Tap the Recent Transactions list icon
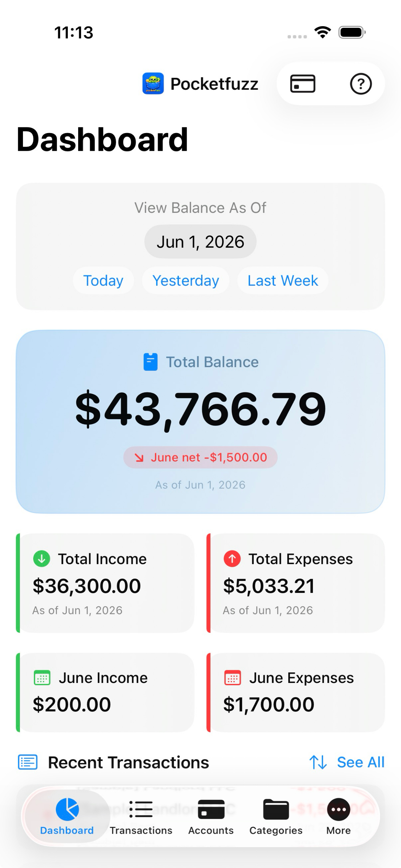 [28, 762]
